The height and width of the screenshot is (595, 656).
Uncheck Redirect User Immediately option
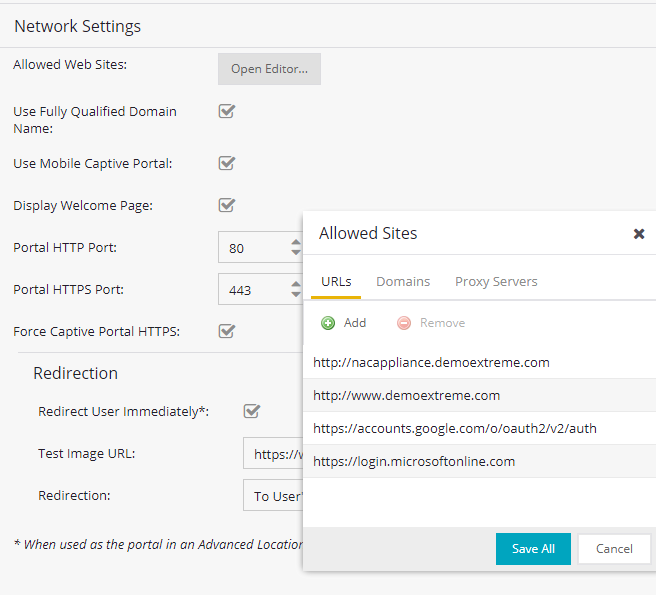[252, 411]
